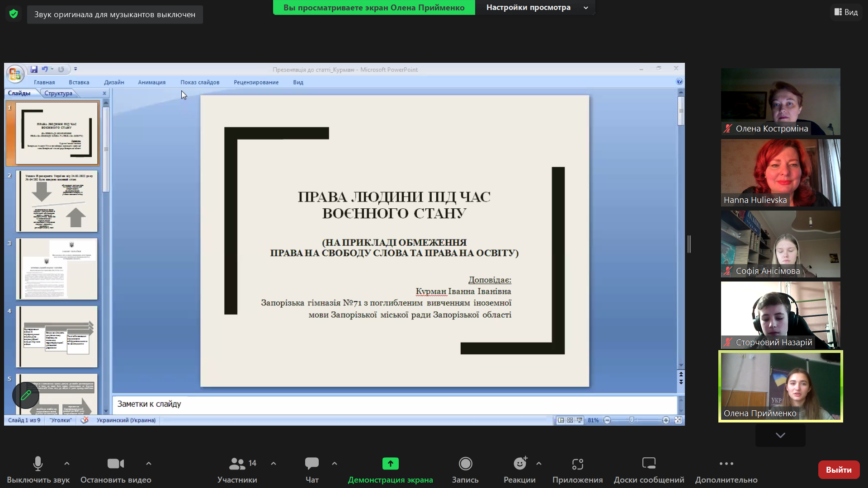Screen dimensions: 868x488
Task: Open Дополнительно more options menu
Action: (726, 470)
